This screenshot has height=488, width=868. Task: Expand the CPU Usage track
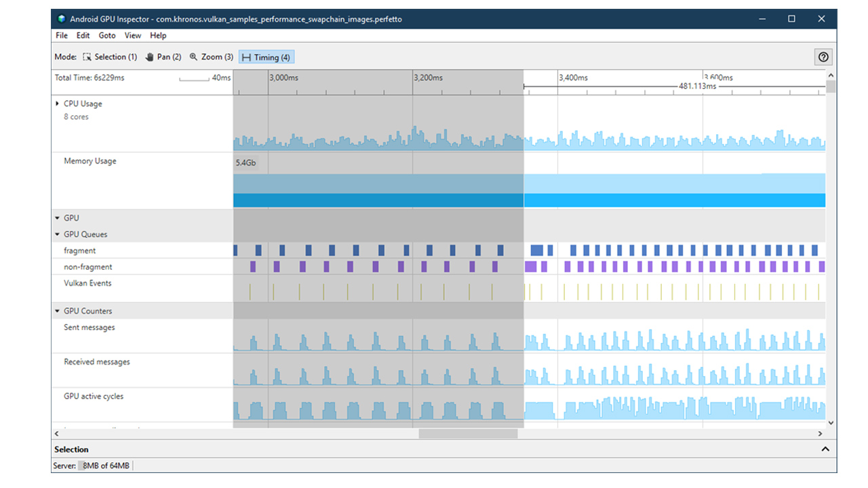click(57, 104)
